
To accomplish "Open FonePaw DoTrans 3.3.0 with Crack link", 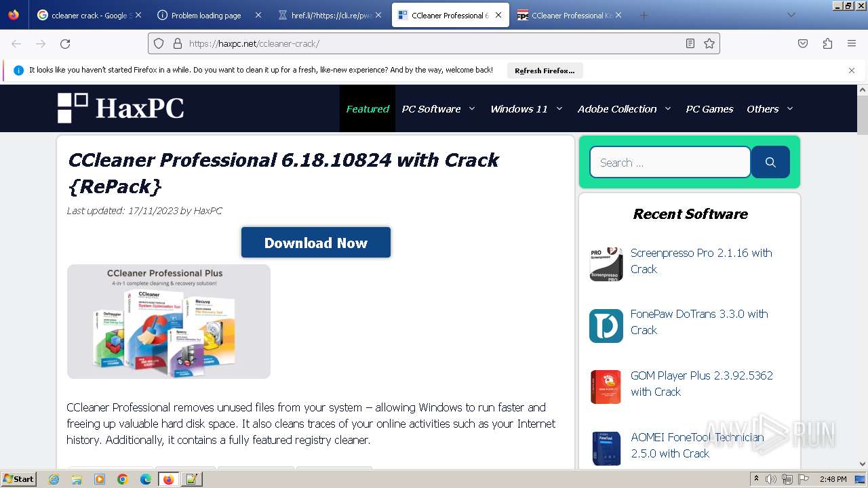I will pyautogui.click(x=699, y=322).
